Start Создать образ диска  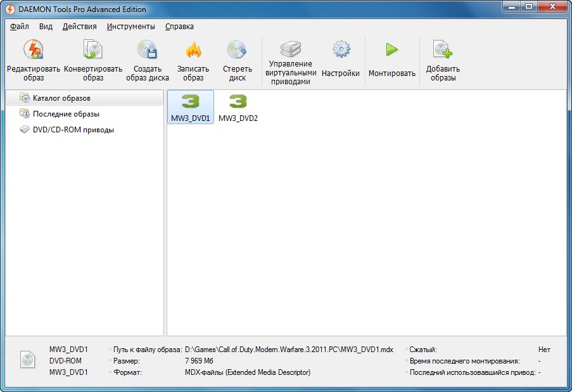click(x=148, y=61)
